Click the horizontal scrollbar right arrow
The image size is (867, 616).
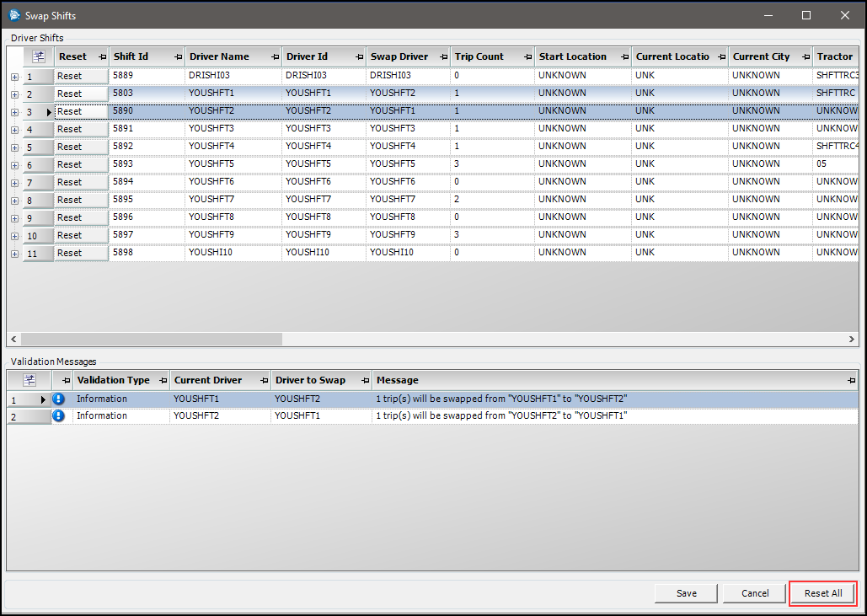click(852, 339)
